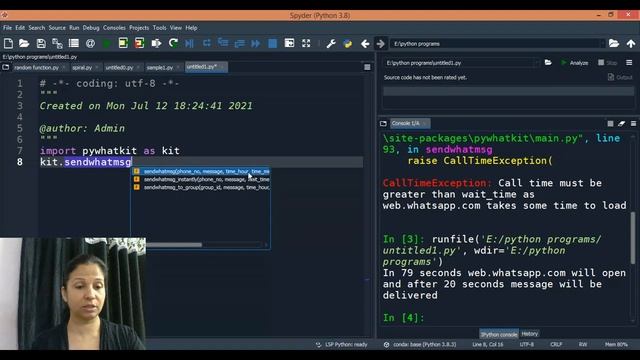
Task: Browse for a file to analyze via small folder icon
Action: click(x=548, y=62)
